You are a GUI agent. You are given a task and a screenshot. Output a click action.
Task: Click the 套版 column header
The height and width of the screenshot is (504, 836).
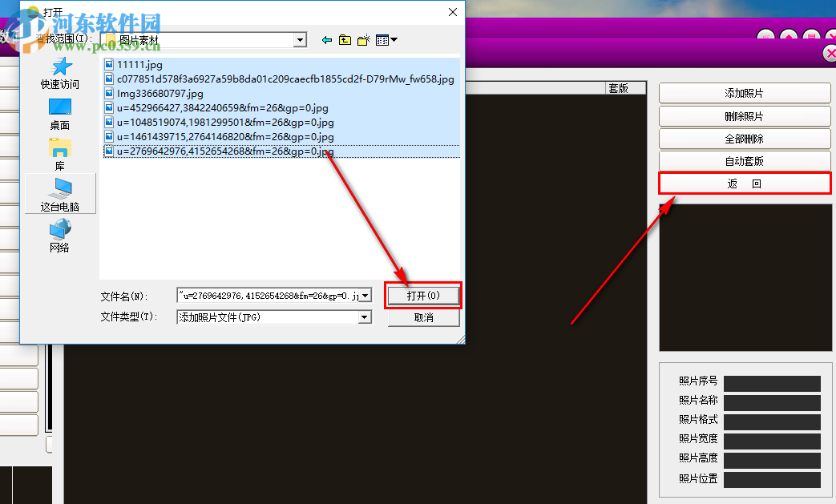[625, 88]
